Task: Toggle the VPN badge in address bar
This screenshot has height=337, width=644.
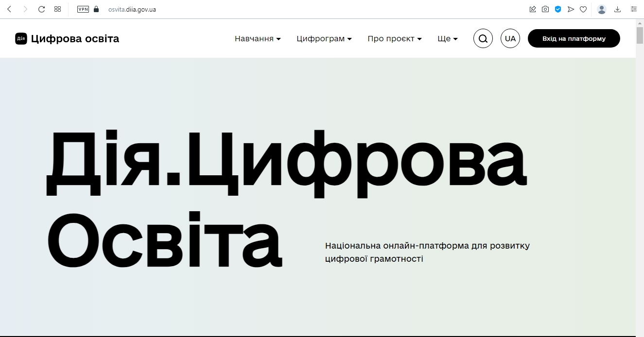Action: pos(83,9)
